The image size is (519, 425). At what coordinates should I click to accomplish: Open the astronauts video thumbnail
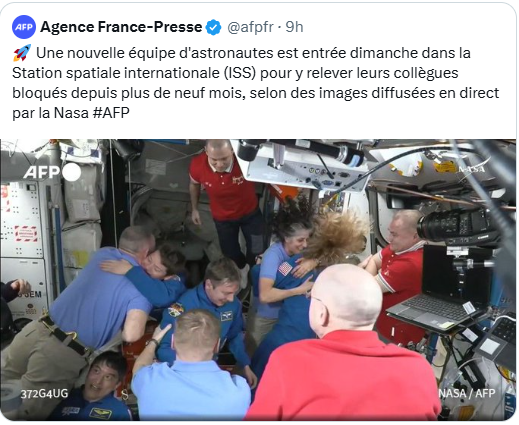[258, 279]
